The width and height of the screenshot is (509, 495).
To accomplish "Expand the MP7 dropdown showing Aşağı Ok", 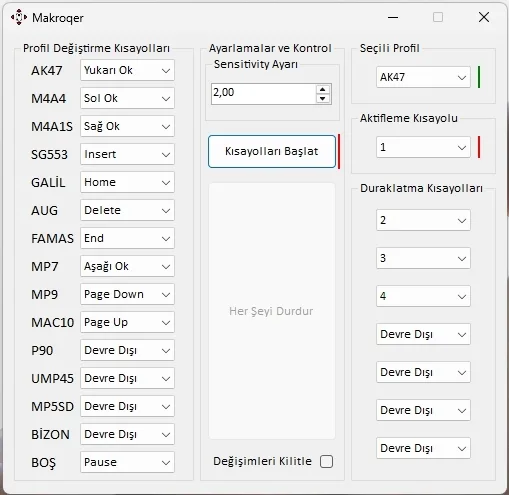I will pyautogui.click(x=127, y=266).
